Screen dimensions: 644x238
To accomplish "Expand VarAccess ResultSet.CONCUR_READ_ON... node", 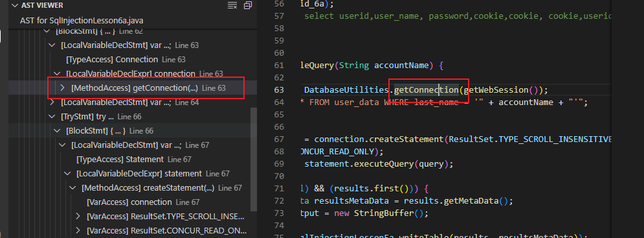I will point(78,231).
